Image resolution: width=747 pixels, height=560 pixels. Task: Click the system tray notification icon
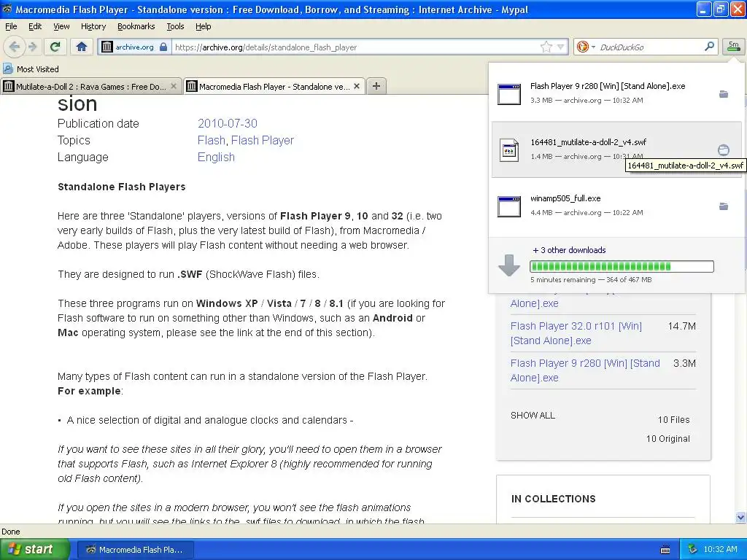tap(693, 549)
